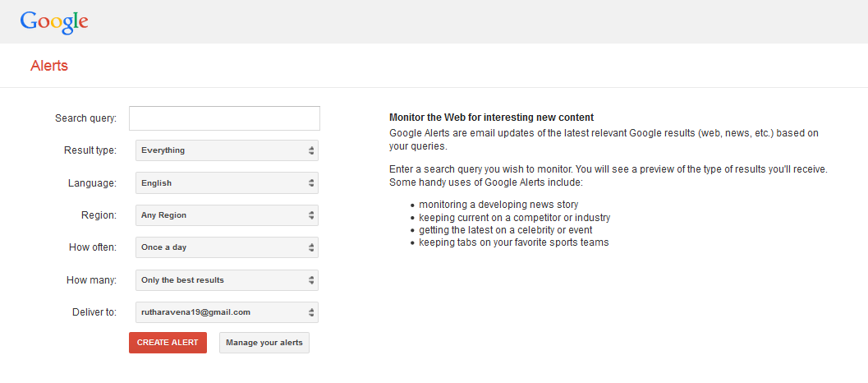Click the How often dropdown arrows icon
The image size is (868, 383).
[x=311, y=247]
